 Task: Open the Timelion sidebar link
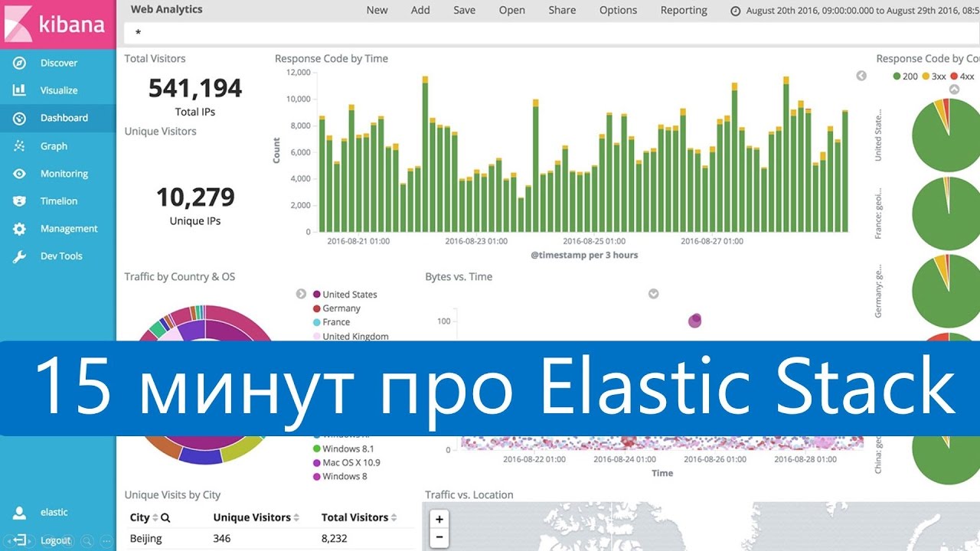tap(59, 201)
